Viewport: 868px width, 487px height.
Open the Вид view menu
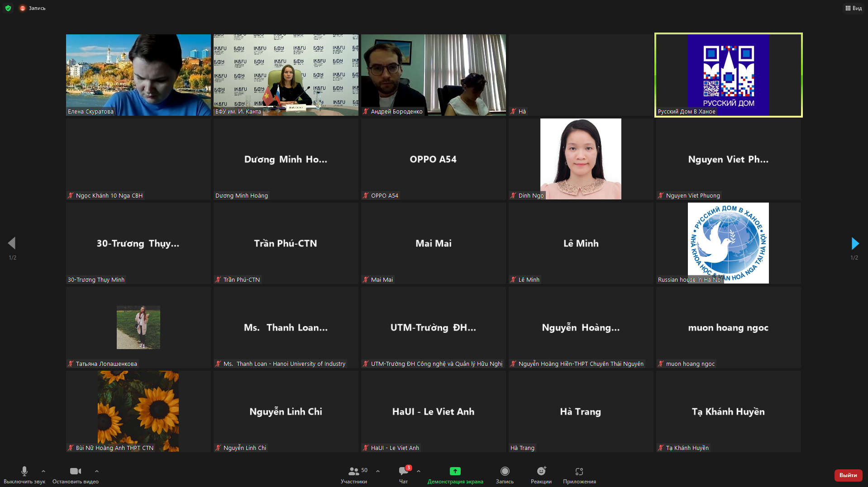click(x=854, y=8)
